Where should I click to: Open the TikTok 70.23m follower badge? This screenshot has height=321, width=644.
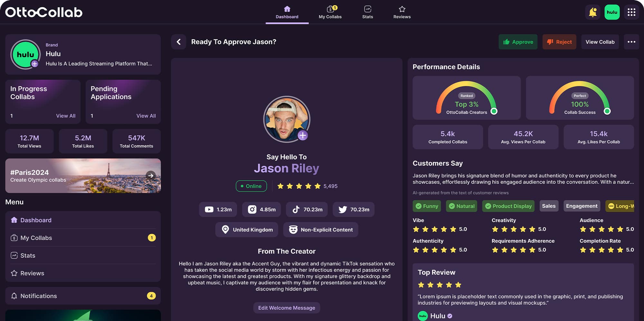pos(307,209)
